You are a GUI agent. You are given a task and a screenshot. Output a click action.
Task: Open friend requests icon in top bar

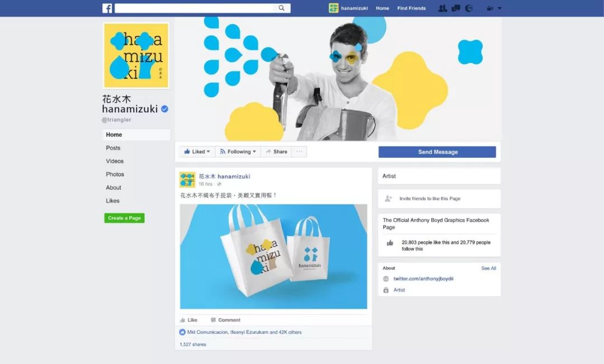(442, 8)
